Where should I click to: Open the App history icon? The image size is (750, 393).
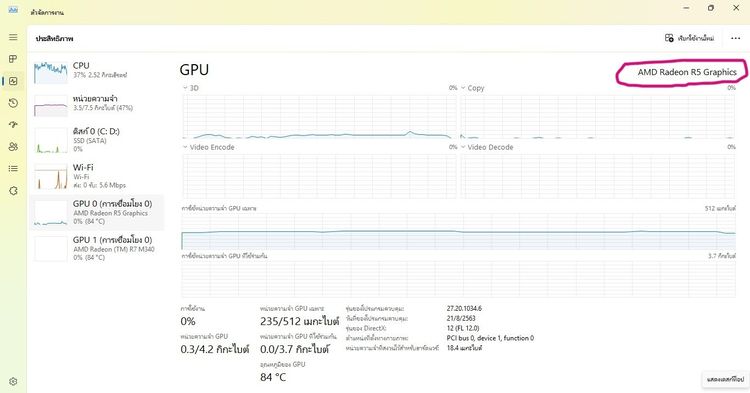pyautogui.click(x=13, y=103)
